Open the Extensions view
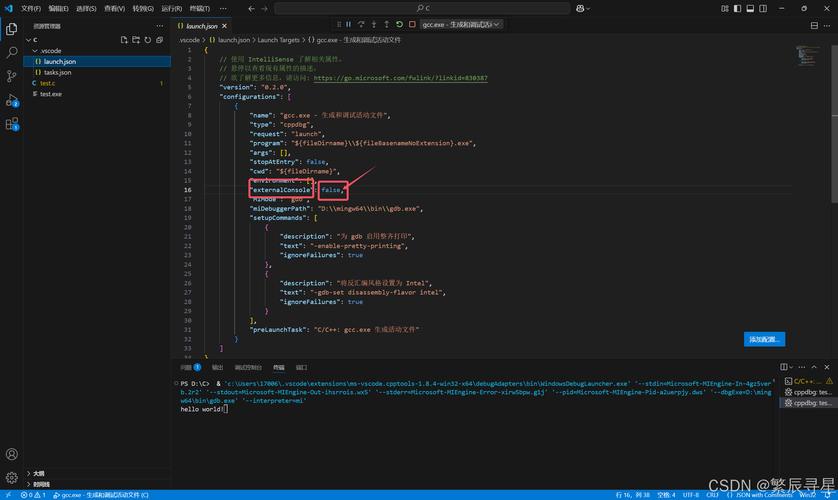The image size is (838, 500). pyautogui.click(x=11, y=124)
